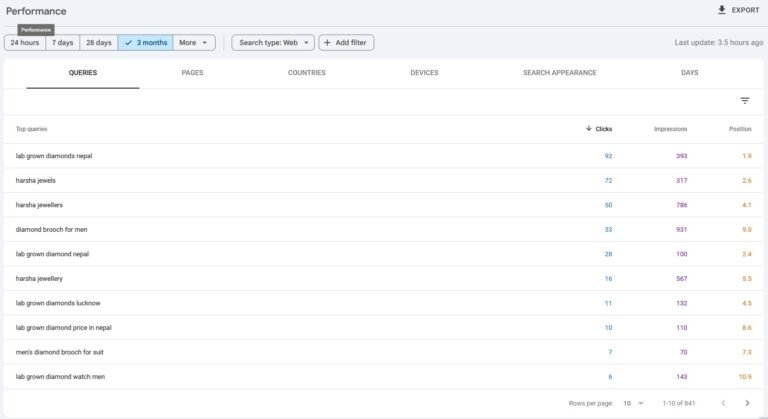Click the Export download icon
Screen dimensions: 768x419
(721, 10)
